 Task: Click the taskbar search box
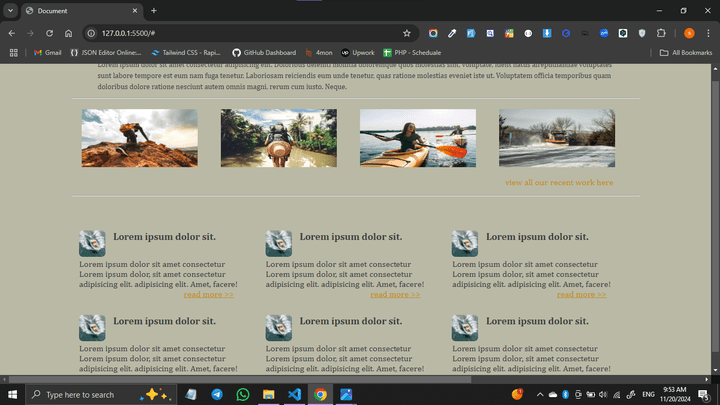(101, 394)
